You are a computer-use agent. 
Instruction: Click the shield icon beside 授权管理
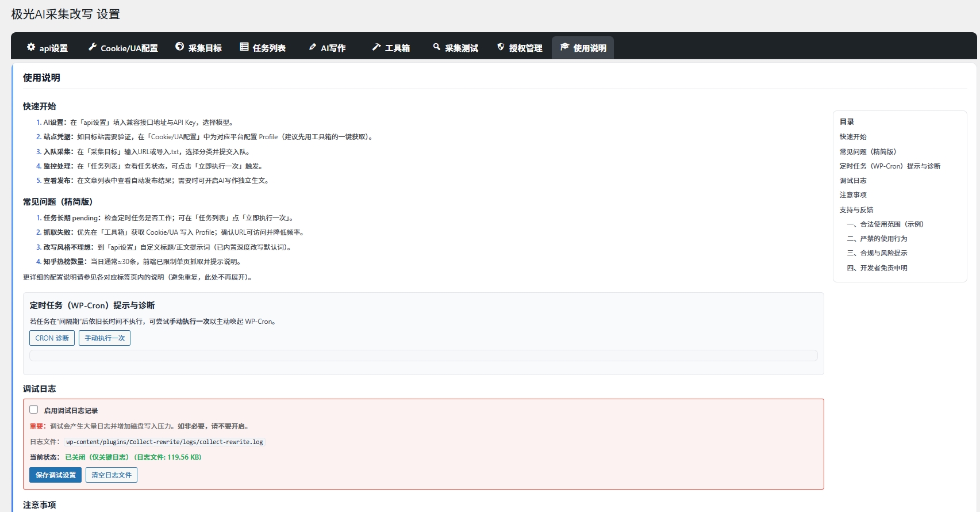[501, 47]
